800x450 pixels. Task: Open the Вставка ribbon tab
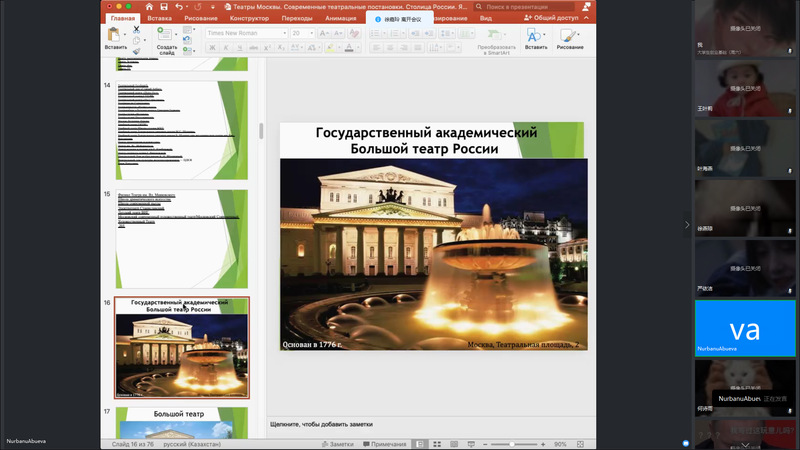[x=159, y=18]
